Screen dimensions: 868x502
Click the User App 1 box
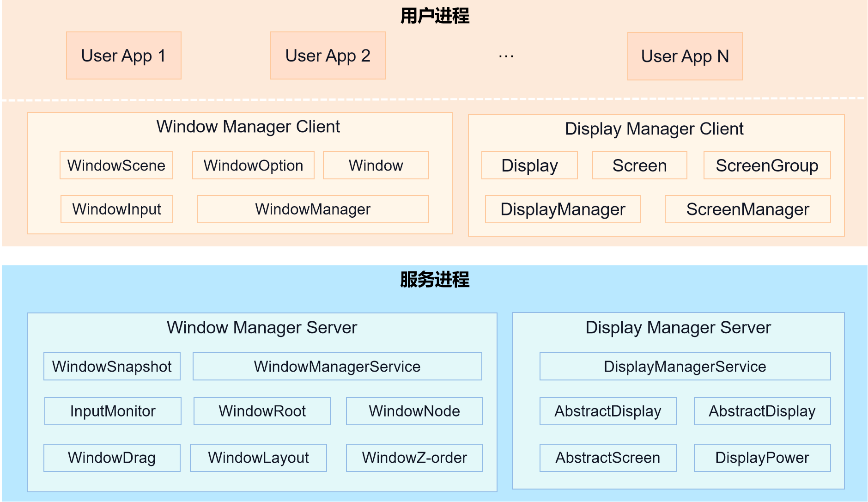pyautogui.click(x=123, y=55)
